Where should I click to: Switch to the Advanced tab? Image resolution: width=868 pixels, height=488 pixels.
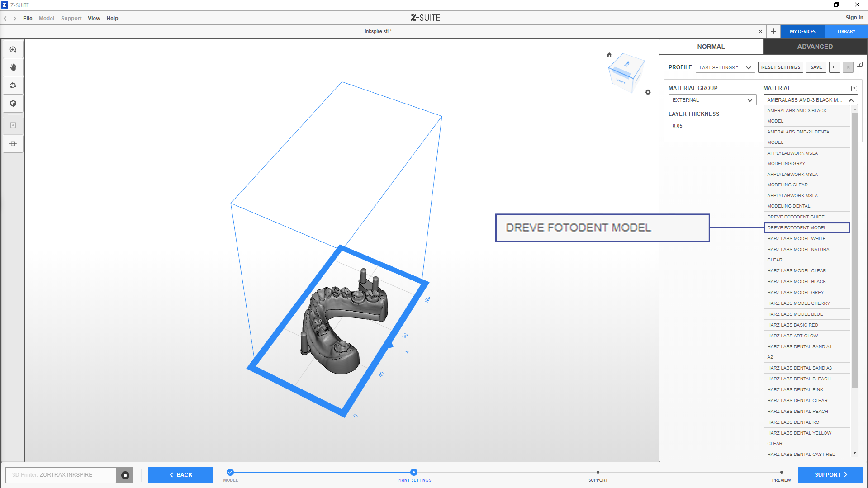pyautogui.click(x=815, y=47)
